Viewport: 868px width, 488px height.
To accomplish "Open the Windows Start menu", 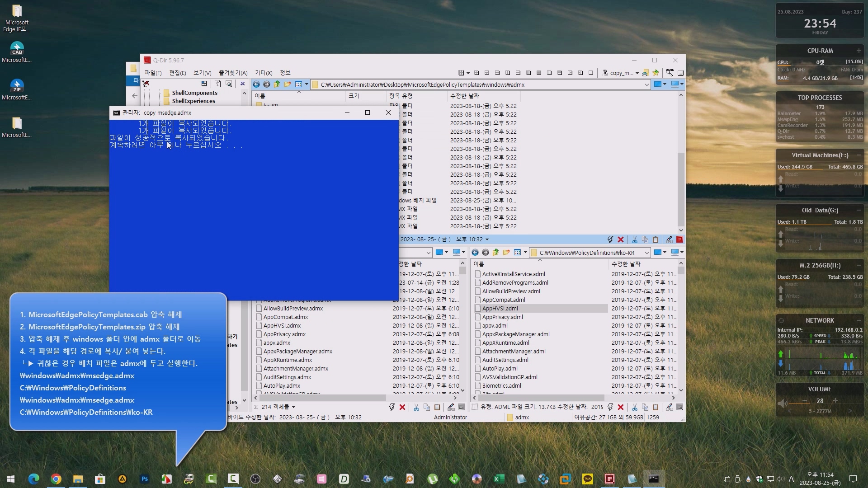I will pyautogui.click(x=11, y=479).
